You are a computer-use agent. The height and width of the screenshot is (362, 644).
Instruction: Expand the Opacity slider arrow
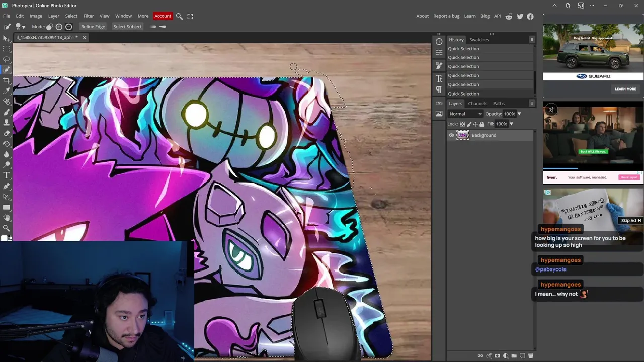tap(519, 114)
